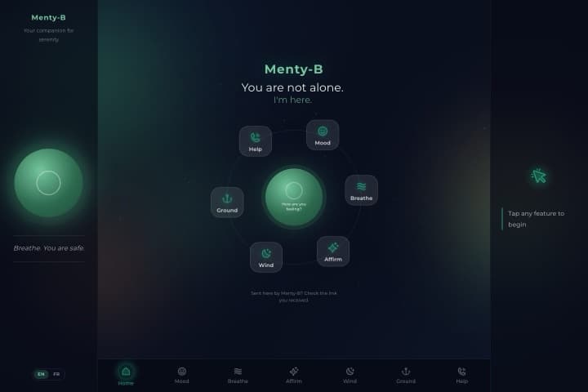Click 'Breathe. You are safe.' text
The image size is (588, 392).
(49, 248)
